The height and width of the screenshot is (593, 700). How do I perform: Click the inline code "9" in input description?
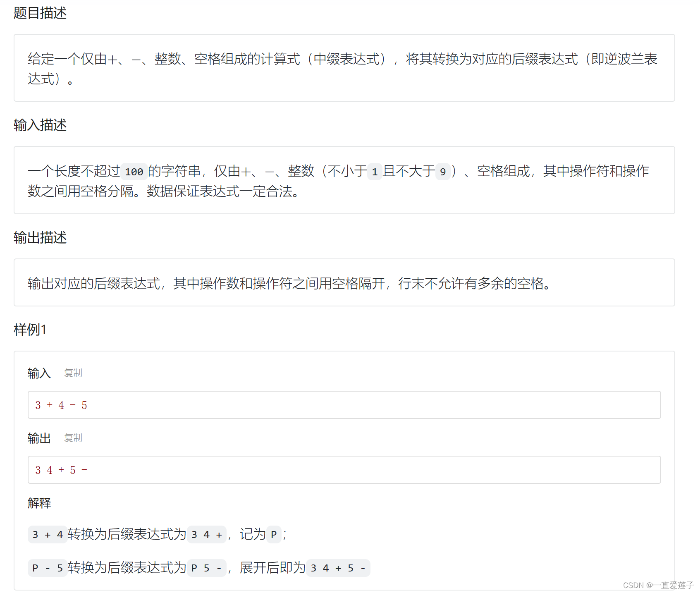point(443,172)
